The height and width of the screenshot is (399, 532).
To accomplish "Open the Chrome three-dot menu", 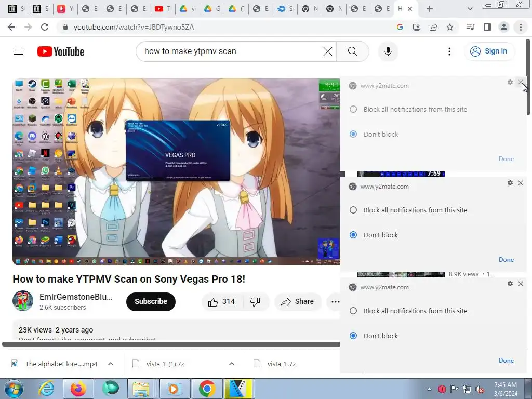I will tap(521, 27).
